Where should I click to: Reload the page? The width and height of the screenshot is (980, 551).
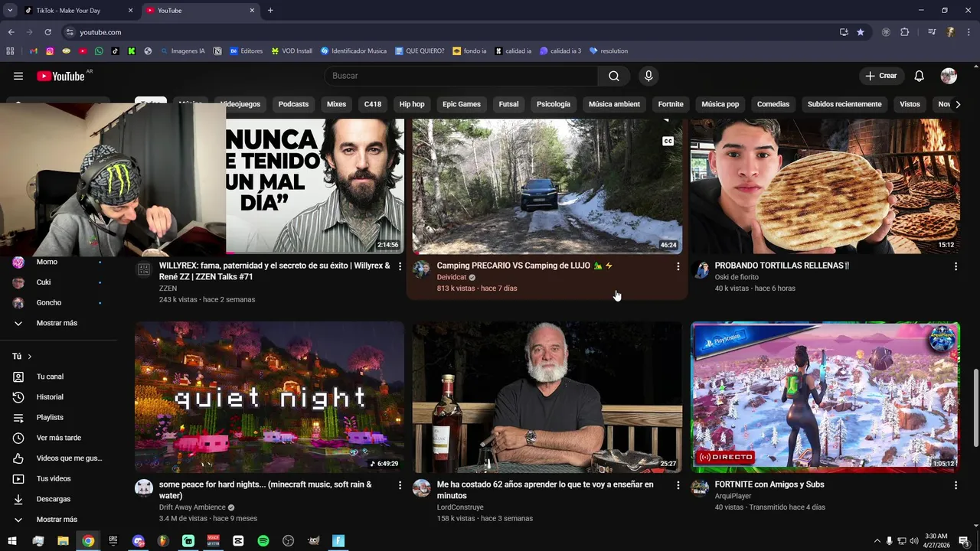47,32
